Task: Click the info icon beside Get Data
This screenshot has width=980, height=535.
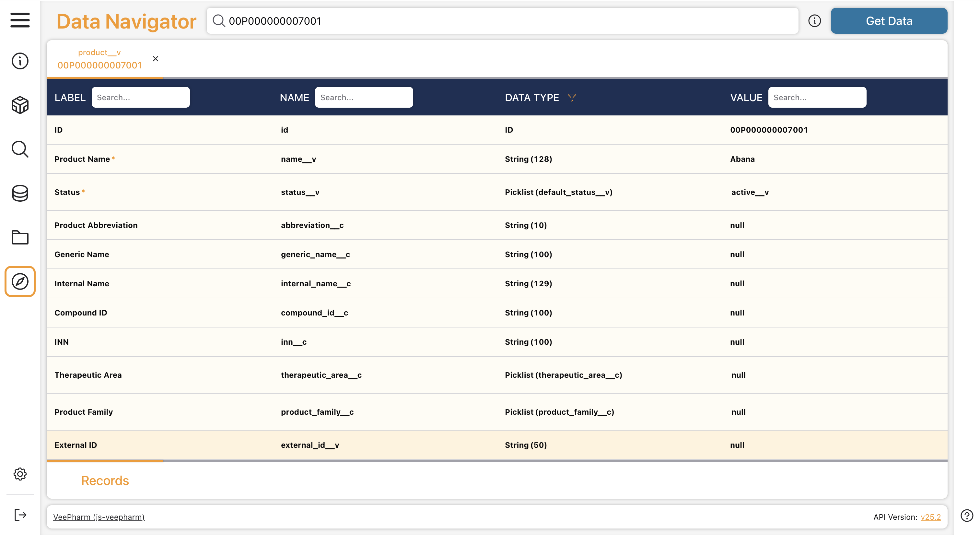Action: [814, 21]
